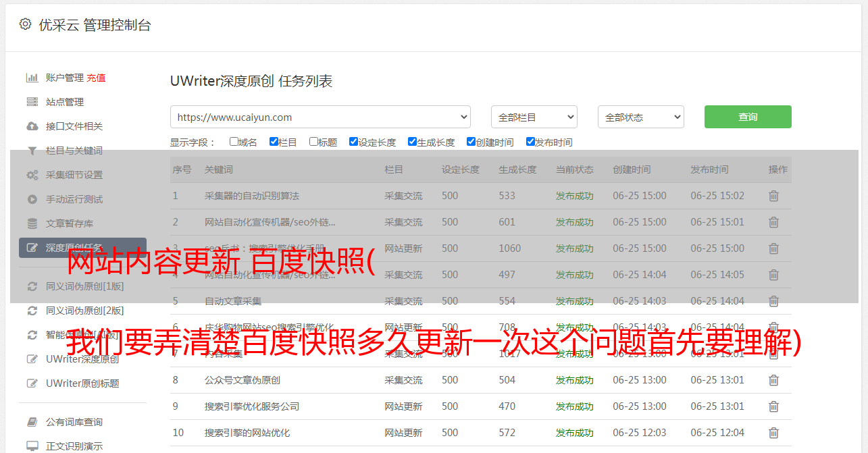868x453 pixels.
Task: Click the database icon for 文章暂存库
Action: [32, 223]
